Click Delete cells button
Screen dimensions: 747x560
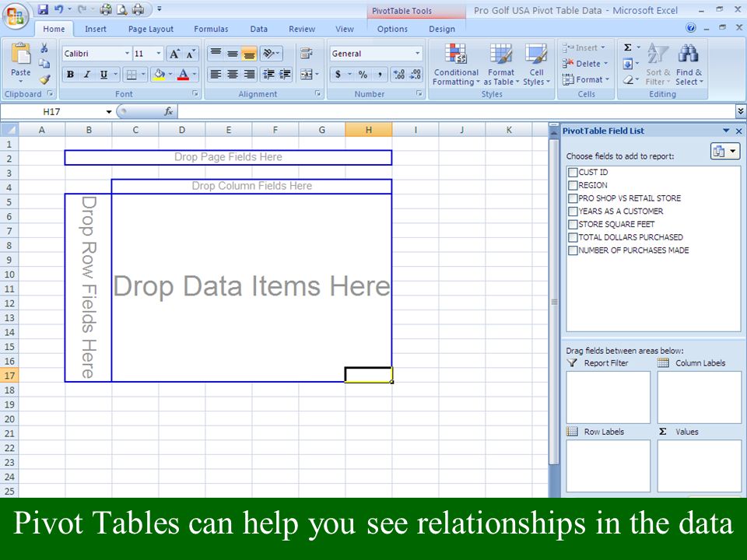click(585, 63)
